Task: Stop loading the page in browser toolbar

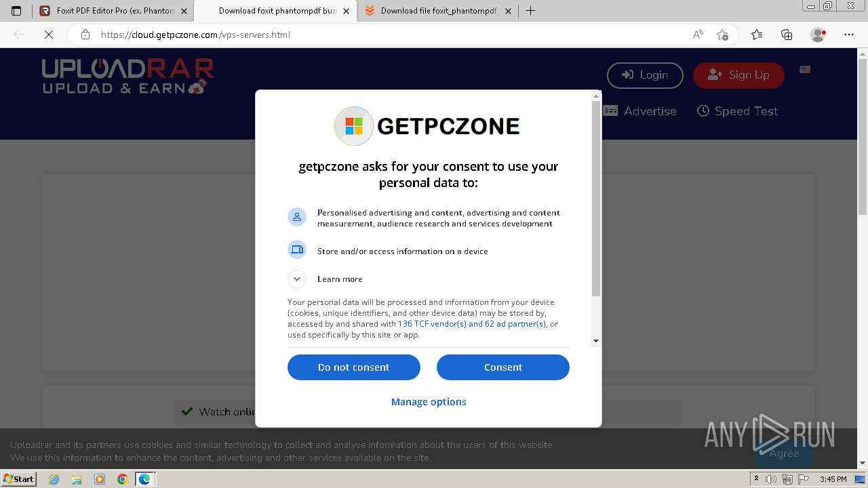Action: [49, 35]
